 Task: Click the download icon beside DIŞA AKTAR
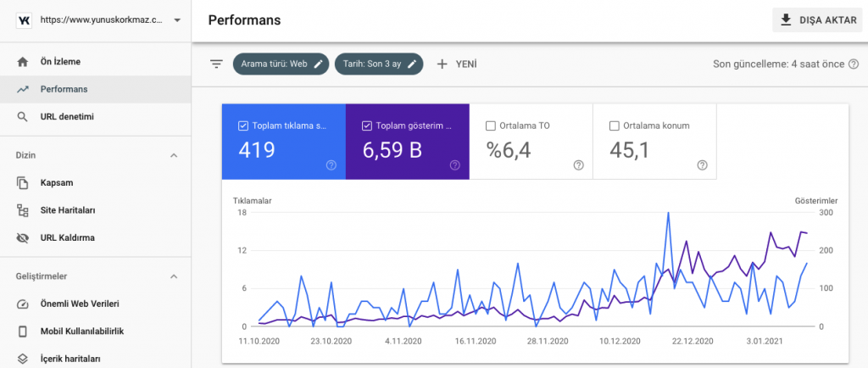click(x=786, y=20)
